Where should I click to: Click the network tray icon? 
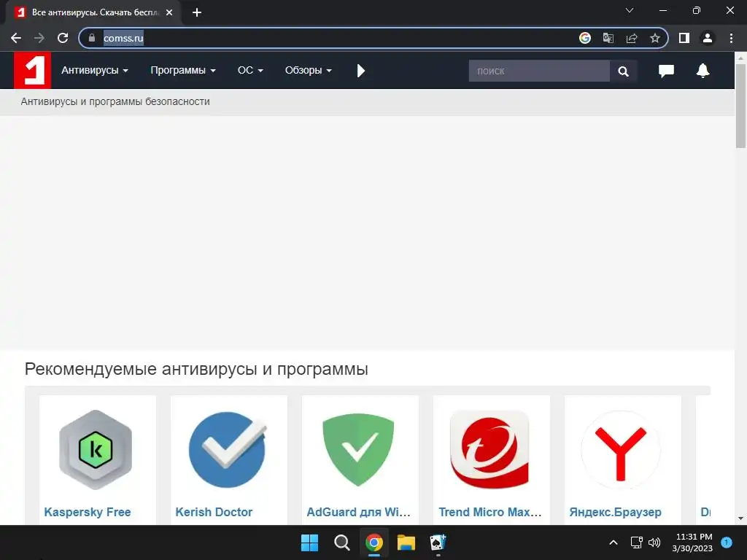636,542
